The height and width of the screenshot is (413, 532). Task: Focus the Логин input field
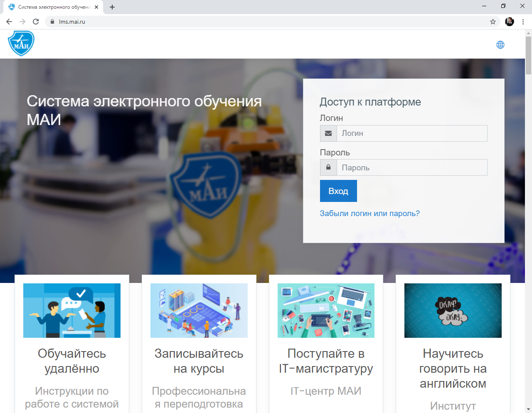click(x=412, y=133)
